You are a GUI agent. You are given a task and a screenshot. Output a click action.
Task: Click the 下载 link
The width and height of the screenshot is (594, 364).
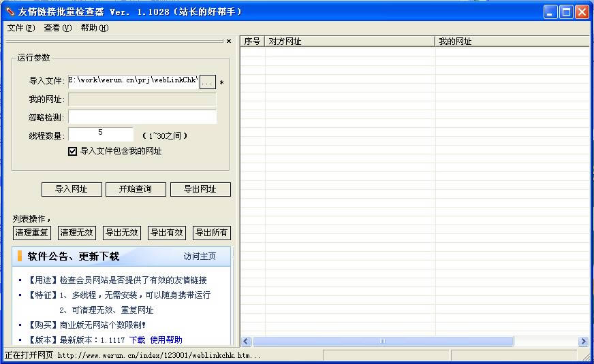(x=137, y=340)
